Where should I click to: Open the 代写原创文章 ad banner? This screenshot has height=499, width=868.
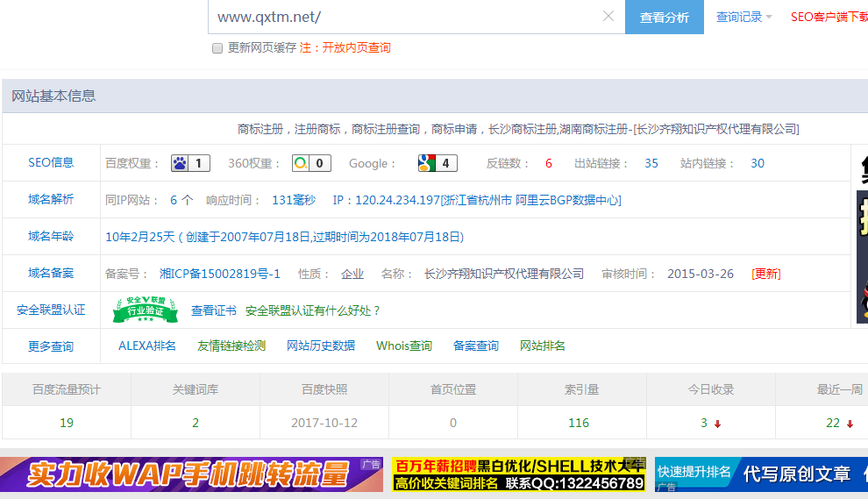pos(761,474)
